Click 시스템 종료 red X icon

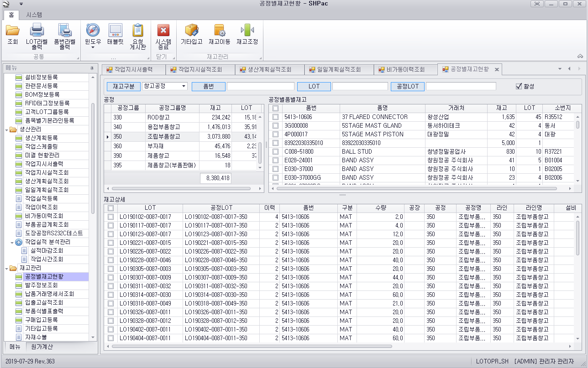(163, 31)
